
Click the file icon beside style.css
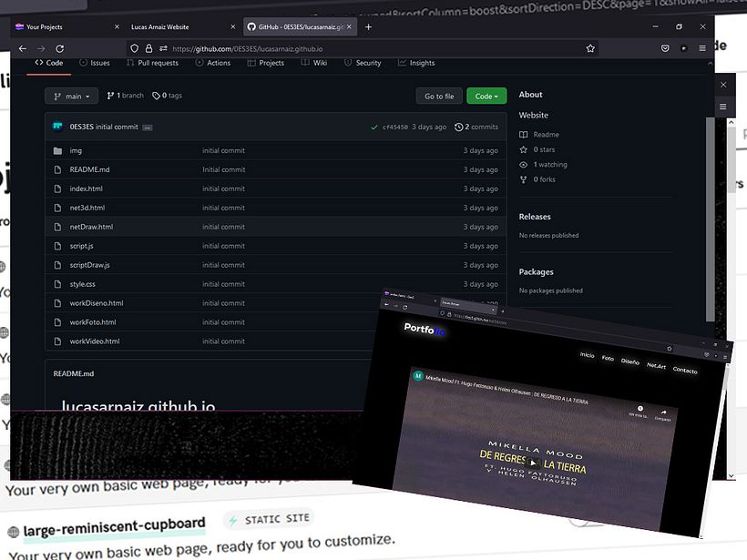(57, 284)
